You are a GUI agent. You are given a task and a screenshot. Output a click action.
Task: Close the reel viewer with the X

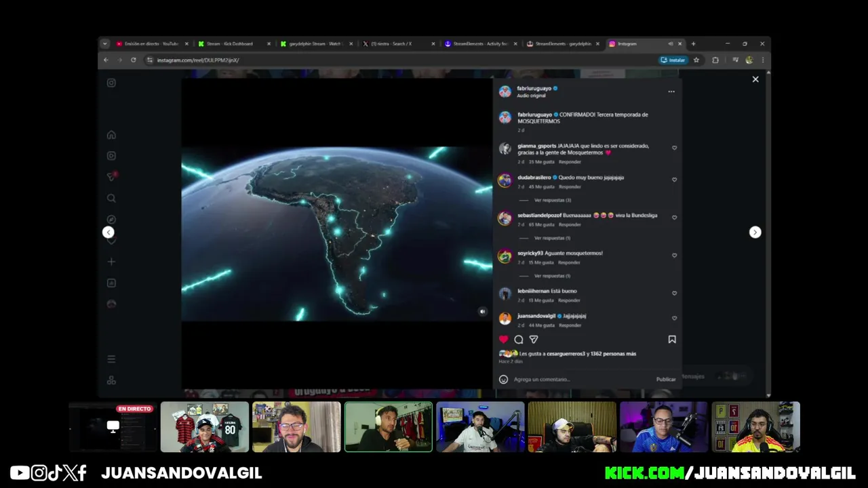[755, 79]
